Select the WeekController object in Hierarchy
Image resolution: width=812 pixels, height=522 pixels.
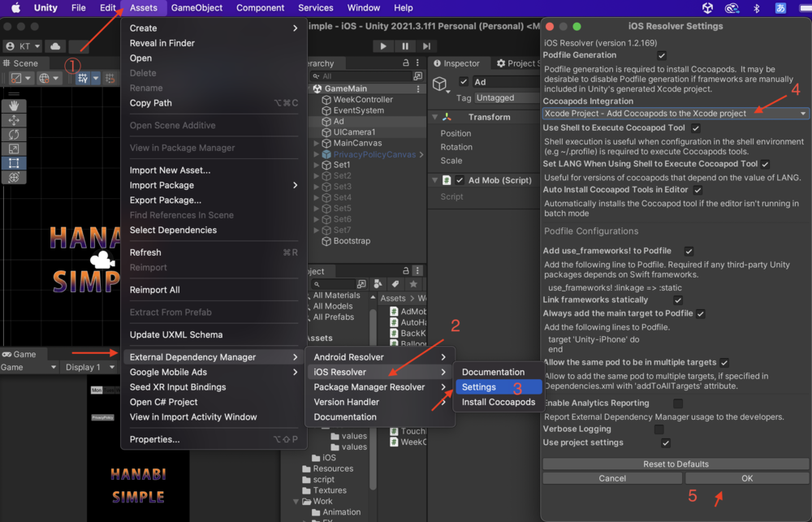pos(362,99)
